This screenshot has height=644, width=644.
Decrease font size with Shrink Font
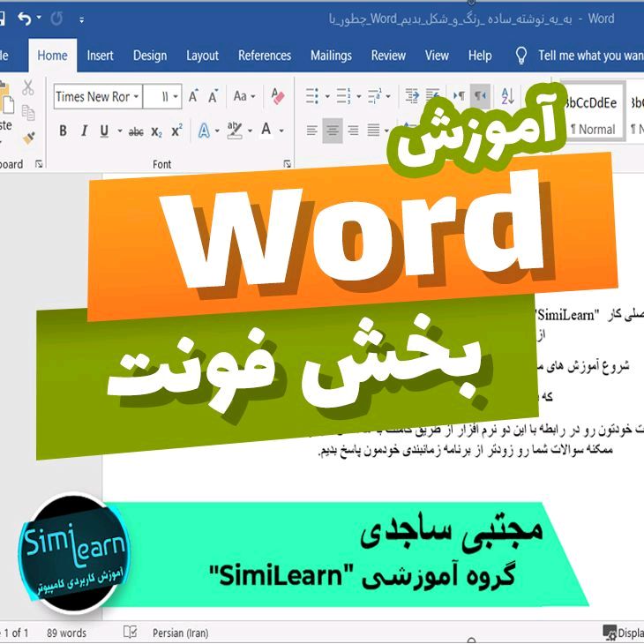(213, 96)
